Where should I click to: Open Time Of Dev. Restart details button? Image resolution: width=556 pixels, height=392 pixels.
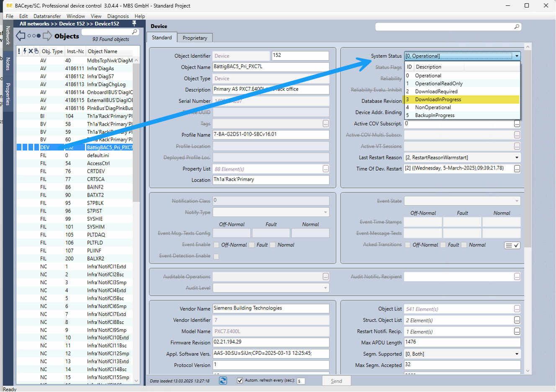517,169
